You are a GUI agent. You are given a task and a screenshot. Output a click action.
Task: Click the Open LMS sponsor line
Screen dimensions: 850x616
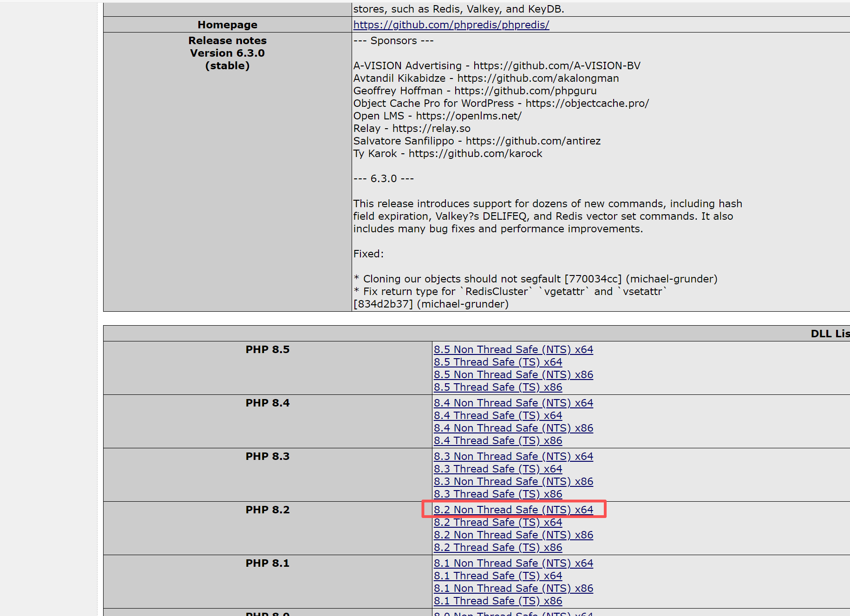438,116
